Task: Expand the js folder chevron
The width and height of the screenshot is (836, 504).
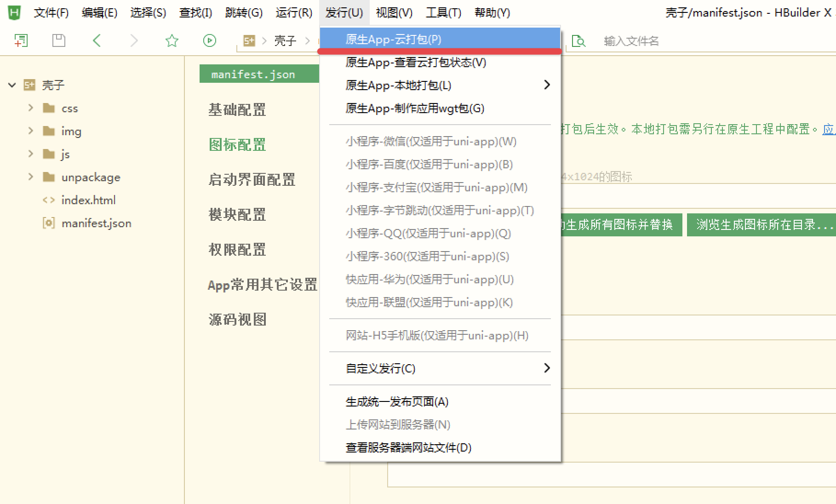Action: pyautogui.click(x=31, y=154)
